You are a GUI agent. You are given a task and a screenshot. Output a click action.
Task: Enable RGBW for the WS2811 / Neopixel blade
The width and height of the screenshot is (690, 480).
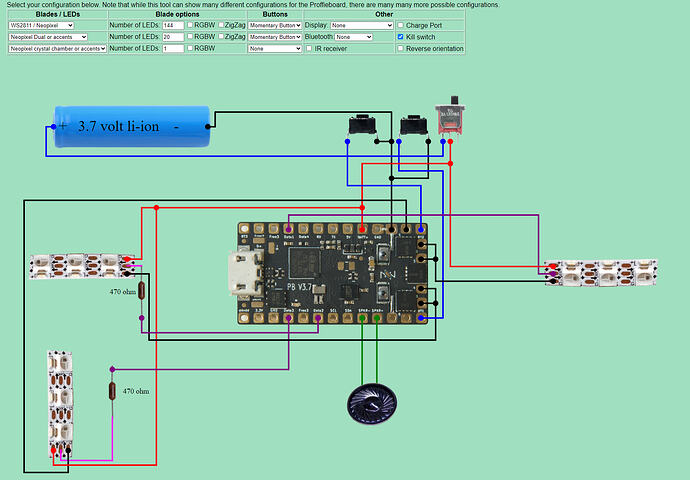point(190,25)
